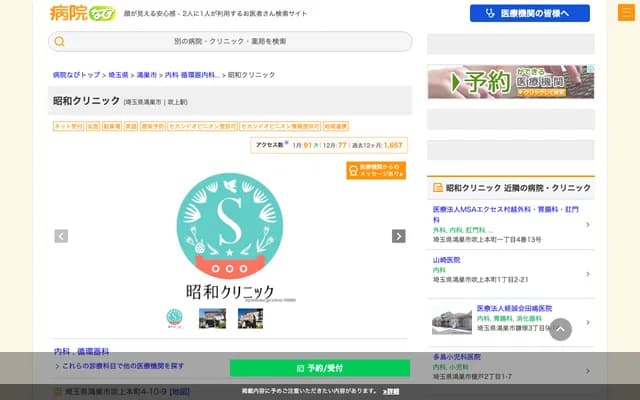
Task: Click the green 予約/受付 button
Action: pyautogui.click(x=320, y=368)
